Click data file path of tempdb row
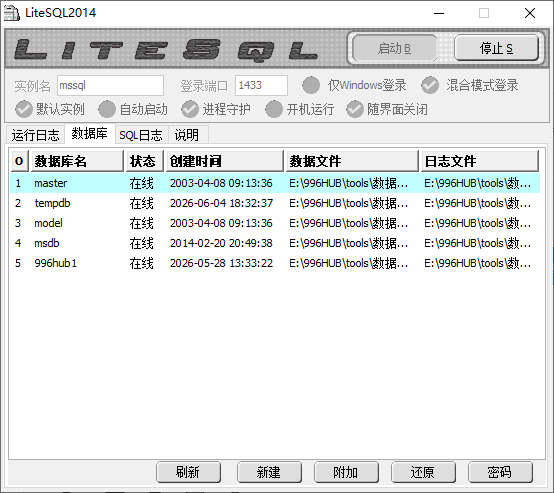This screenshot has height=493, width=554. tap(348, 203)
